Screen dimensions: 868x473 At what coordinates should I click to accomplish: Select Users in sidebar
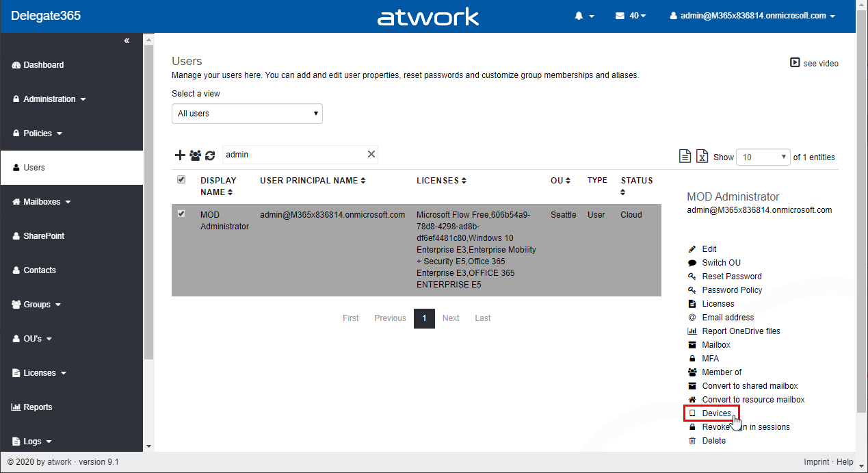pyautogui.click(x=72, y=168)
